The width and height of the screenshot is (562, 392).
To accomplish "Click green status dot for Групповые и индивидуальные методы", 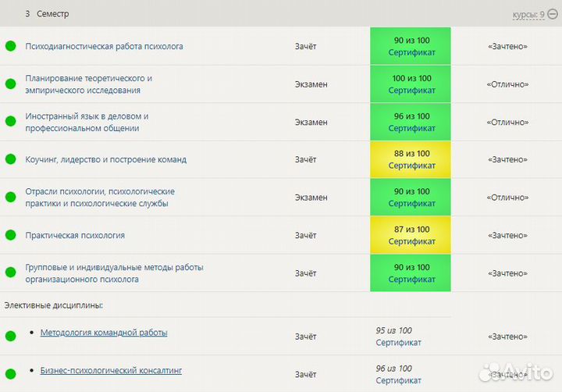I will pos(11,273).
